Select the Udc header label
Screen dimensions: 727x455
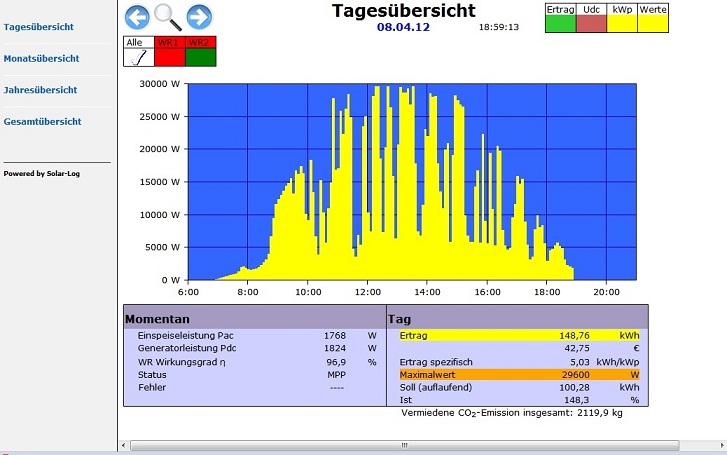[591, 9]
